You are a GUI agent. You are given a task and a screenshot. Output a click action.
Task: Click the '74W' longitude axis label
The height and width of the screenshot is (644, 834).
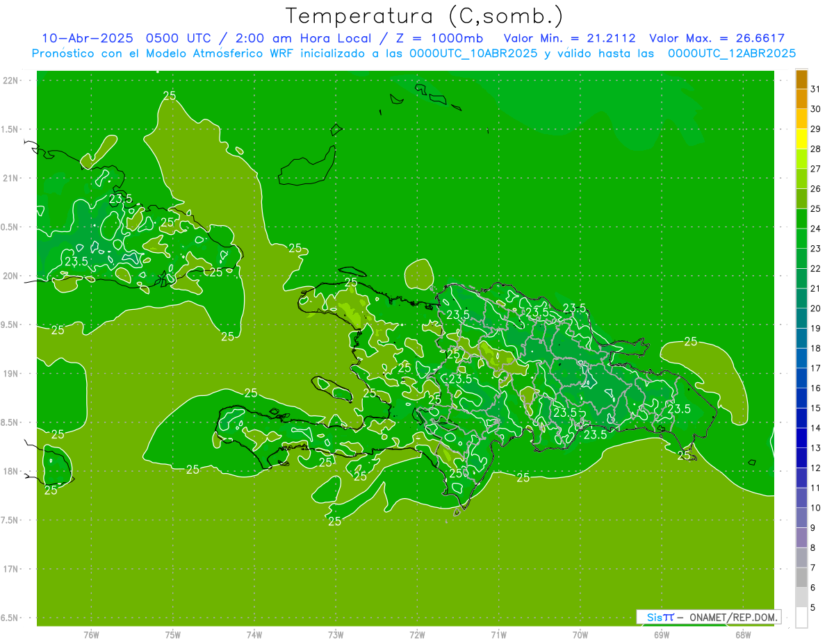pyautogui.click(x=254, y=634)
